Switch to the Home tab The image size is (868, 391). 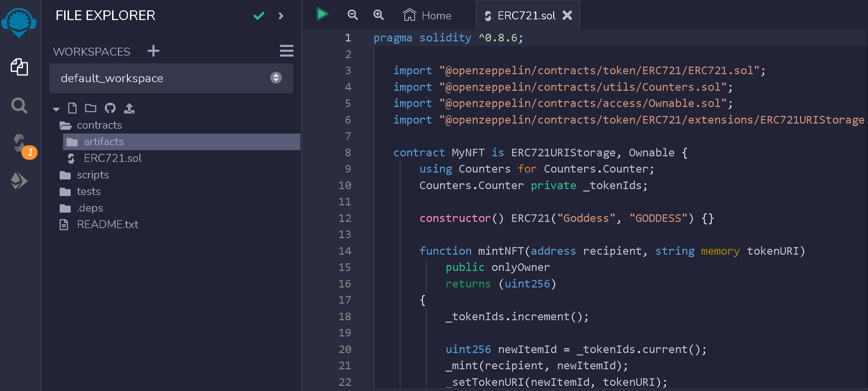427,16
